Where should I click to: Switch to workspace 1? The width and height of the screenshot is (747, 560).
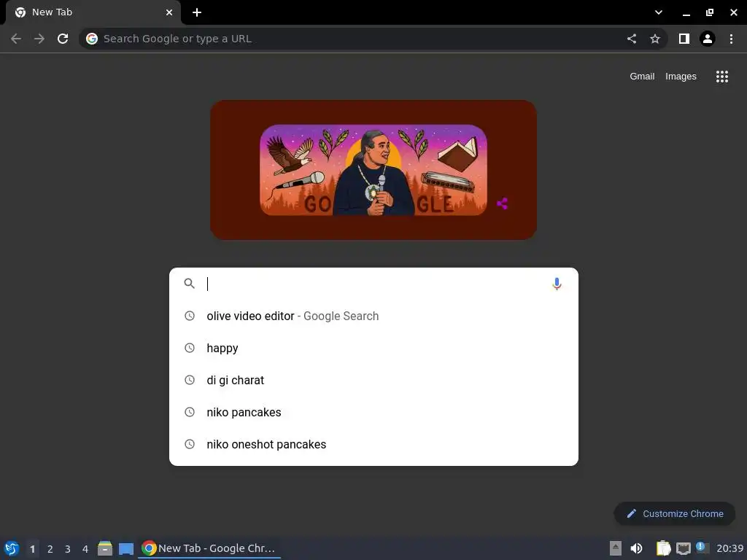(x=32, y=549)
